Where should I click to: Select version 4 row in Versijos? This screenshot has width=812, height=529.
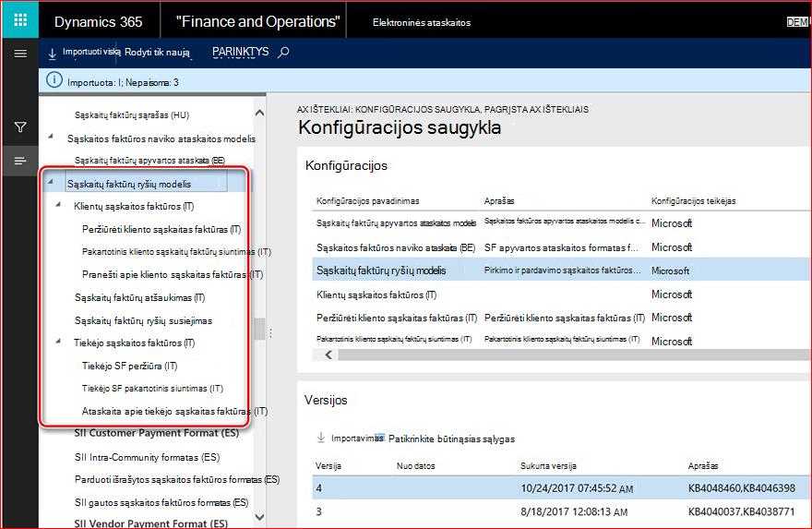(561, 488)
